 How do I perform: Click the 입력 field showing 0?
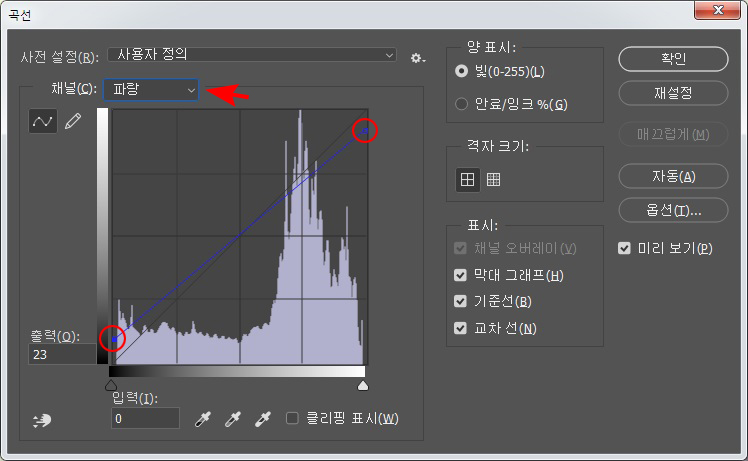pyautogui.click(x=145, y=418)
